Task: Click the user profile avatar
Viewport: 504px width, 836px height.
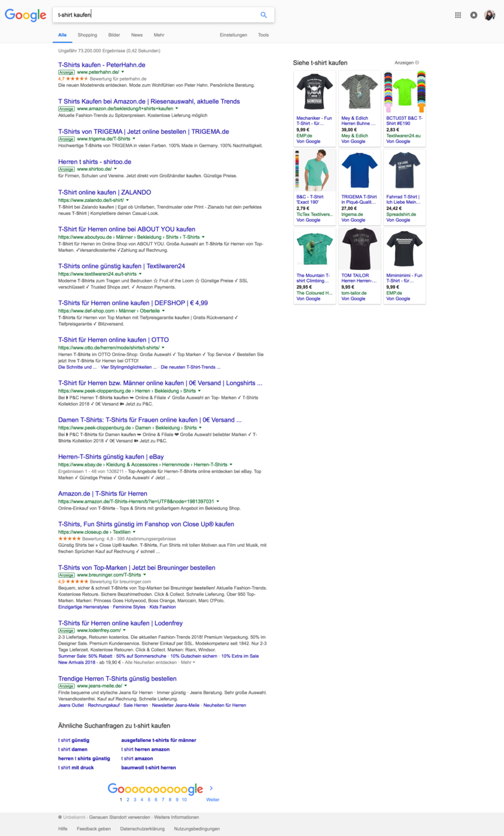Action: 490,15
